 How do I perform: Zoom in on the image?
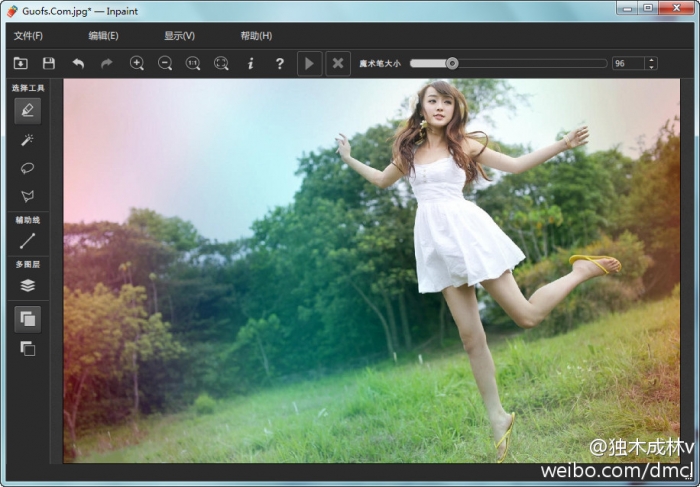click(x=137, y=63)
